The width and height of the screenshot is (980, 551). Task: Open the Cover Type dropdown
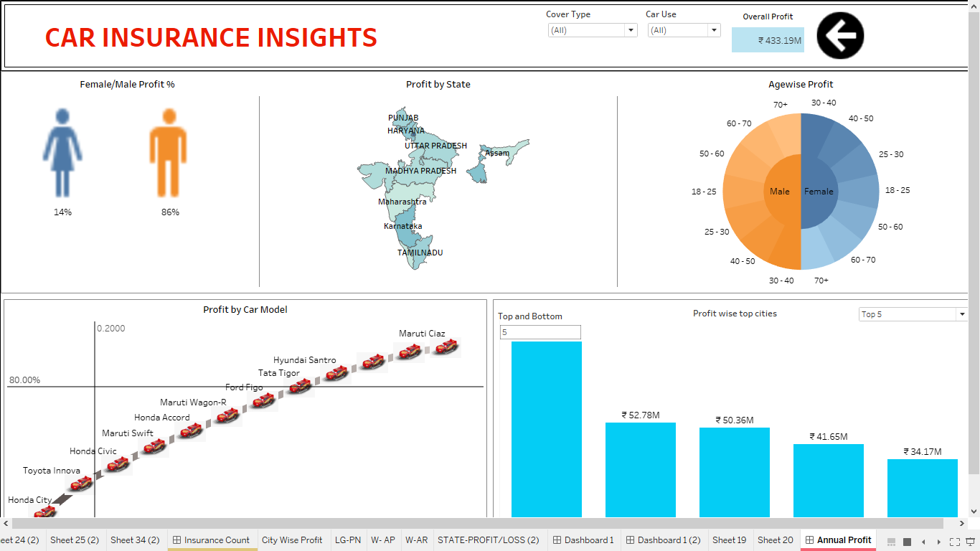coord(592,30)
